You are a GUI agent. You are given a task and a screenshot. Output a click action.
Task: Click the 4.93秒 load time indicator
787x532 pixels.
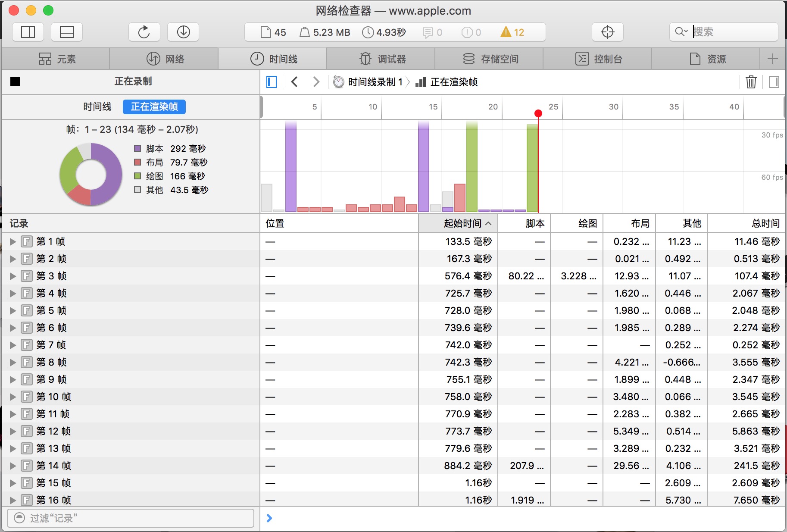(384, 32)
